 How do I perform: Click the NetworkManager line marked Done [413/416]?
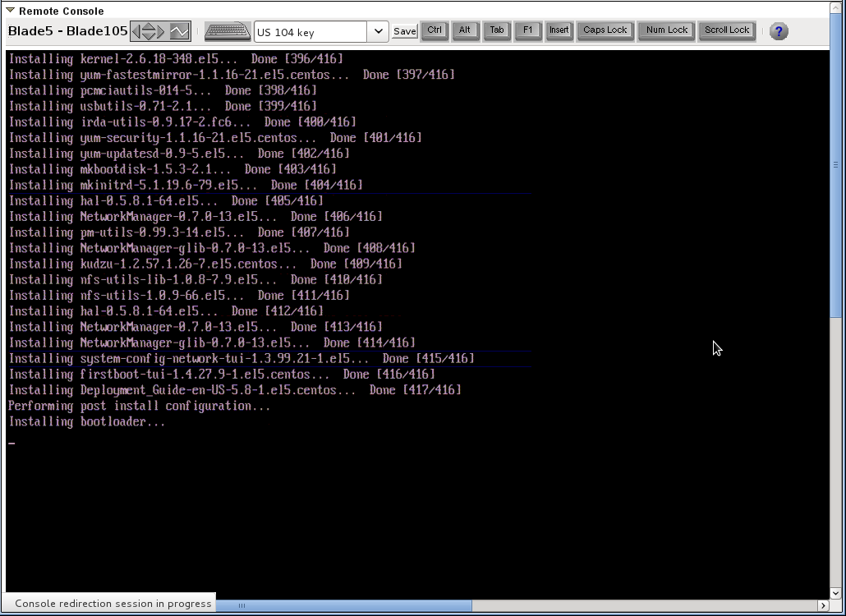(195, 327)
